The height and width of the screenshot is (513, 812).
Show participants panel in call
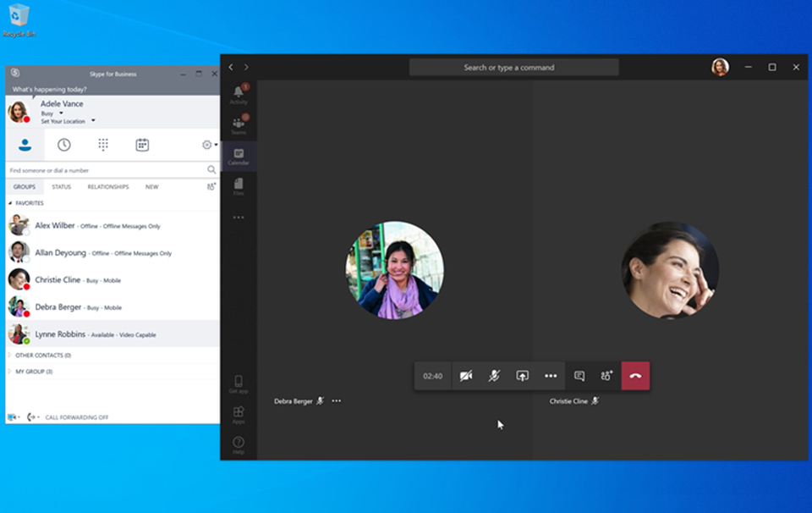pos(607,376)
